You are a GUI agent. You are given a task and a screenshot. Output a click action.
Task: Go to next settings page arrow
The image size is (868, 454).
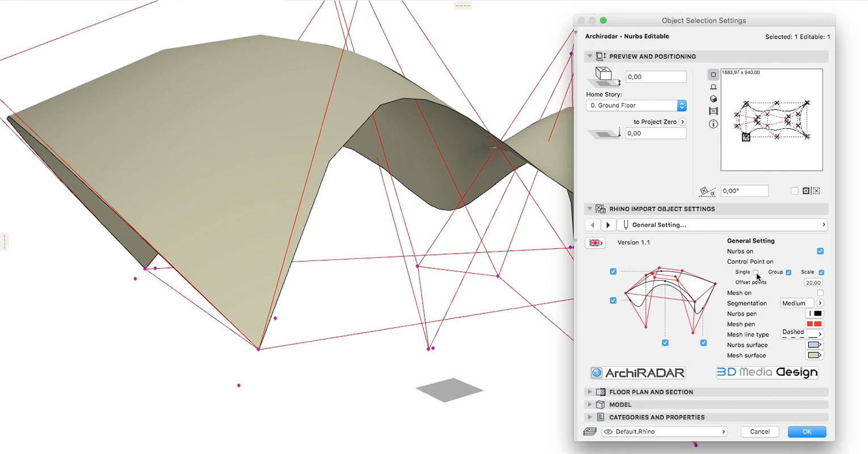(608, 225)
